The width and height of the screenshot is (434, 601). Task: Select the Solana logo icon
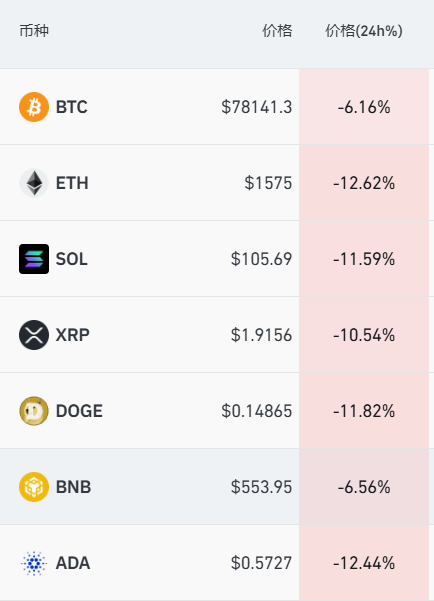click(x=34, y=259)
